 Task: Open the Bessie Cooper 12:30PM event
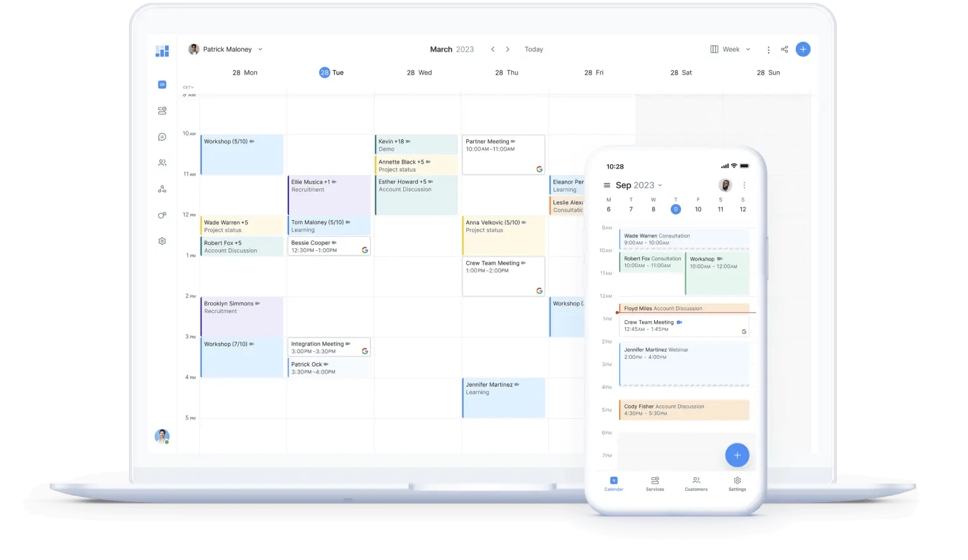[329, 246]
